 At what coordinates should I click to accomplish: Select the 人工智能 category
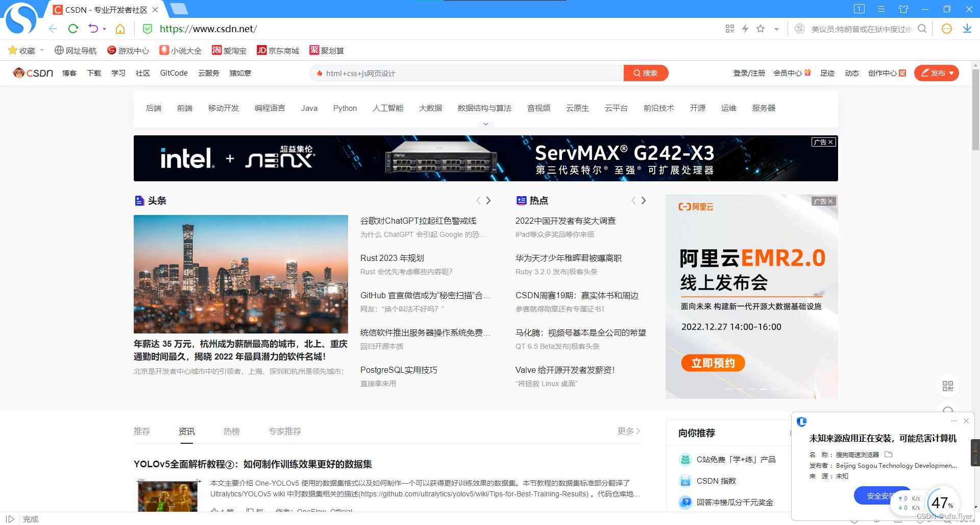coord(388,108)
